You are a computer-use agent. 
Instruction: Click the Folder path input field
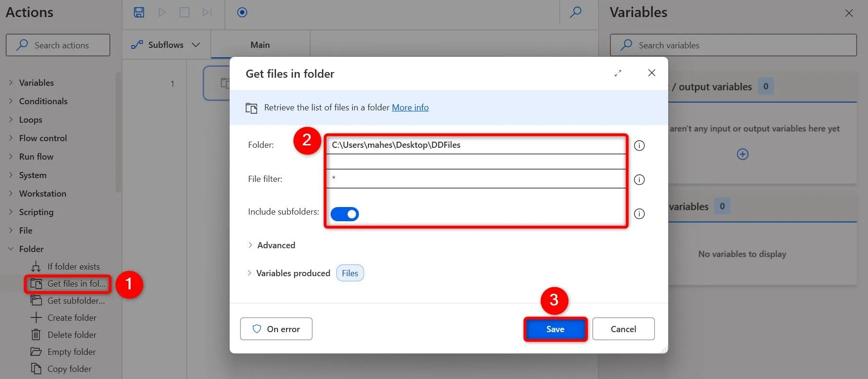tap(475, 145)
